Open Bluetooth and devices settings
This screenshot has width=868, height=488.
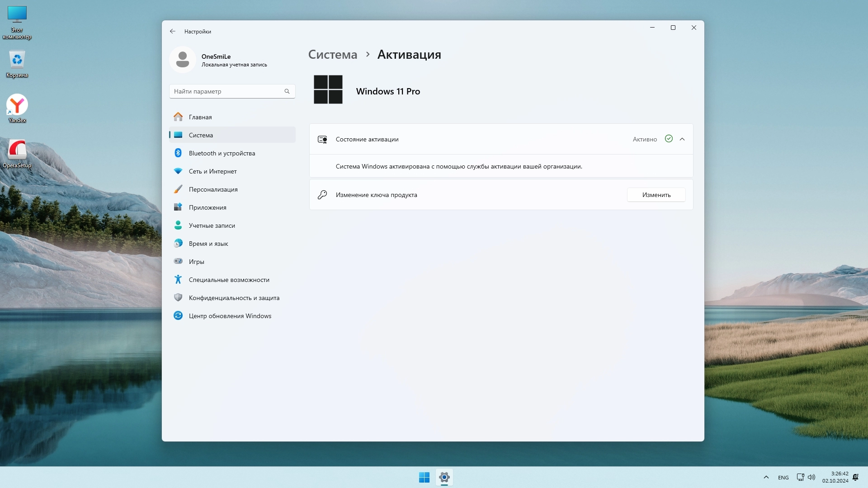222,153
